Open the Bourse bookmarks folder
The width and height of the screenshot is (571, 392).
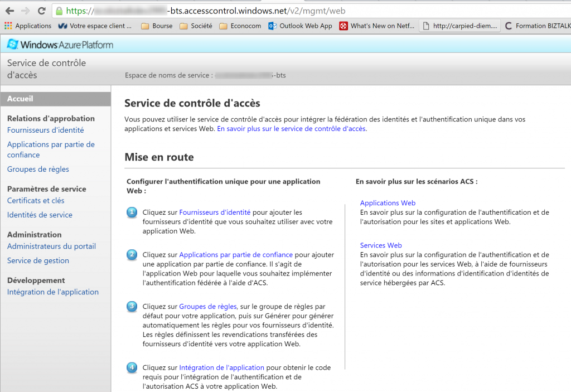coord(157,26)
